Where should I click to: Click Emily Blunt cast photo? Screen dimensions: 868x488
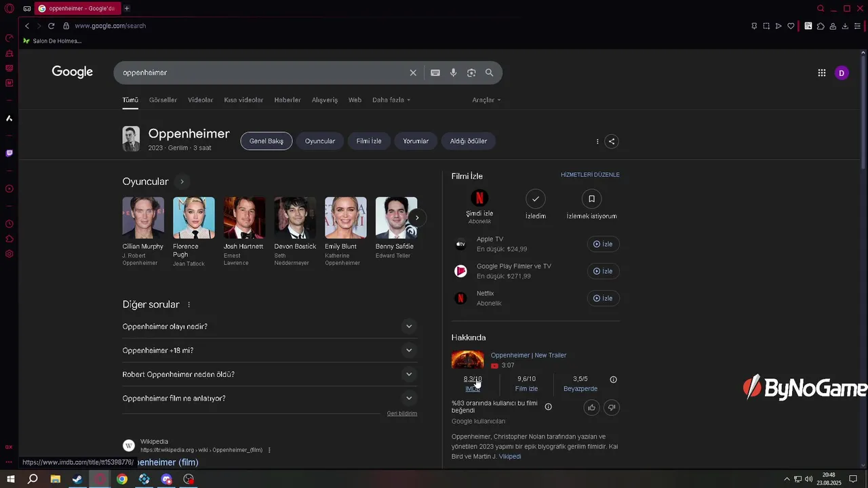coord(346,218)
